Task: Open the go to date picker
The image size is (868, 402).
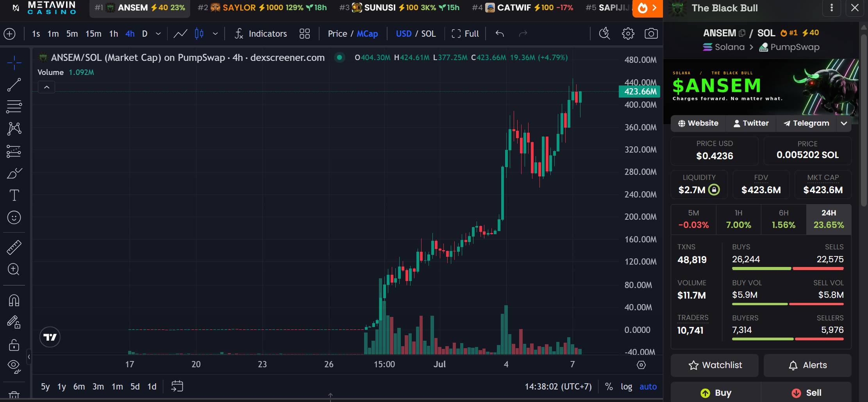Action: [x=177, y=386]
